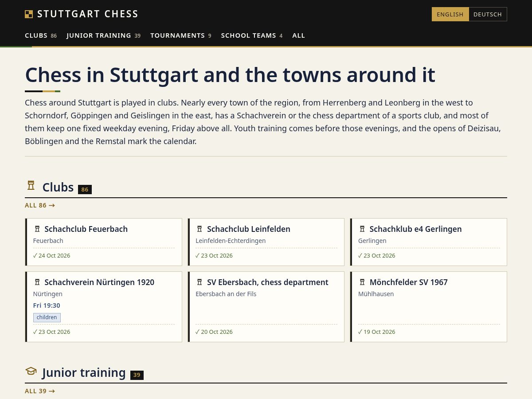This screenshot has height=399, width=532.
Task: Click the Fri 19:30 schedule text
Action: pos(47,305)
